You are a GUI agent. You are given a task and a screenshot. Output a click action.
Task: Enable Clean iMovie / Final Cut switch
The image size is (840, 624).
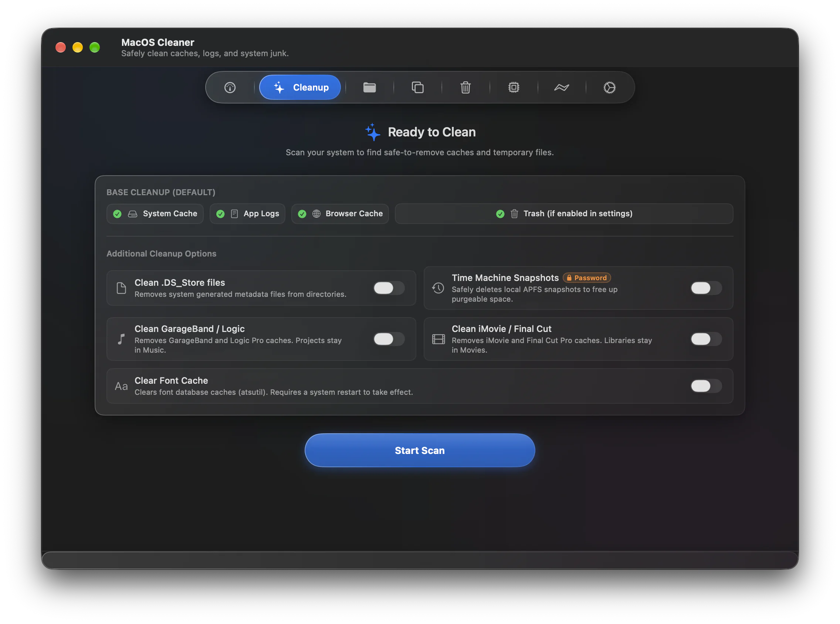[706, 339]
